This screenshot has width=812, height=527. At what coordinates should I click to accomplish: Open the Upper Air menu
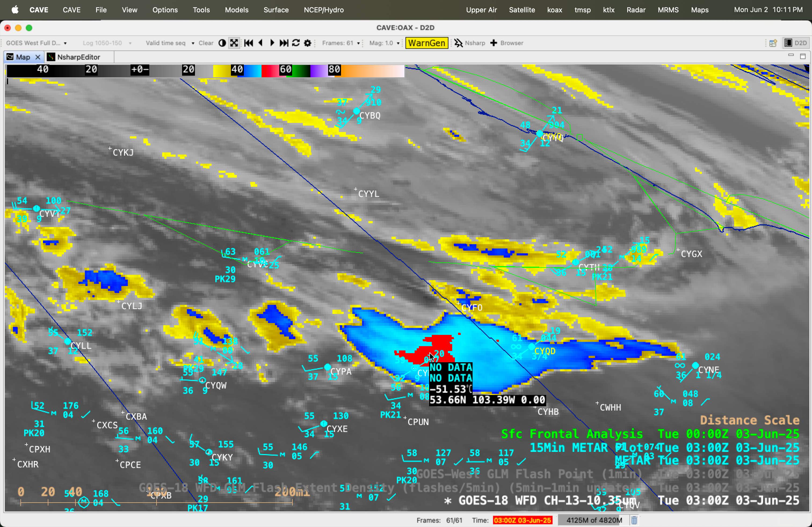[481, 10]
